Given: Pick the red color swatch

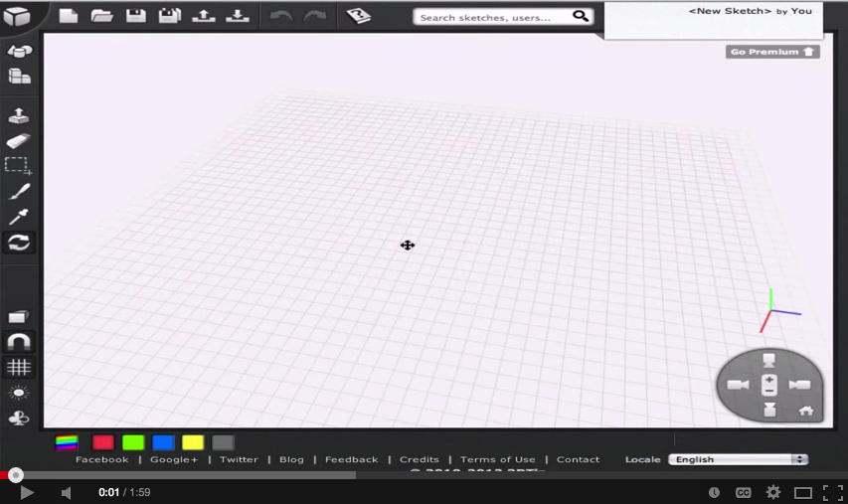Looking at the screenshot, I should click(103, 443).
